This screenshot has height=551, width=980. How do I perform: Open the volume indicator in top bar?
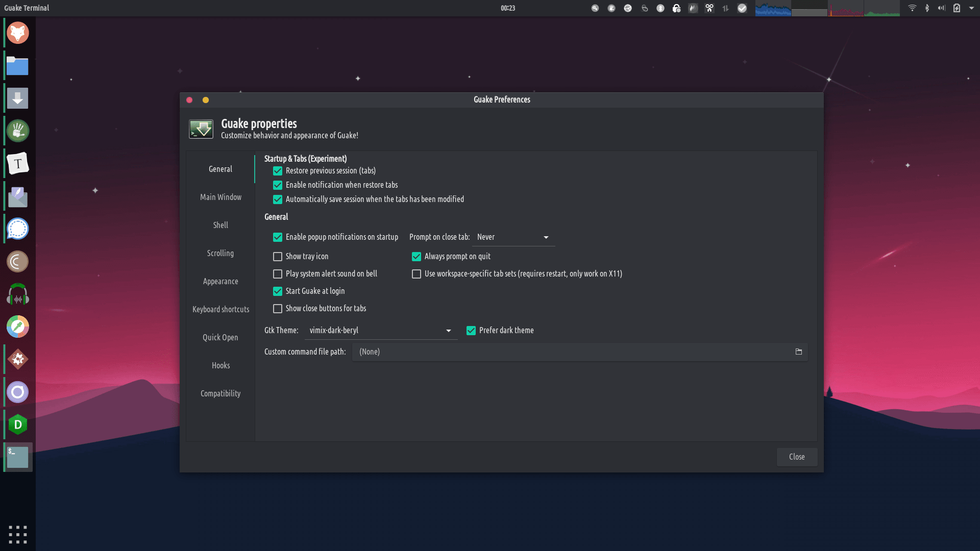coord(942,8)
